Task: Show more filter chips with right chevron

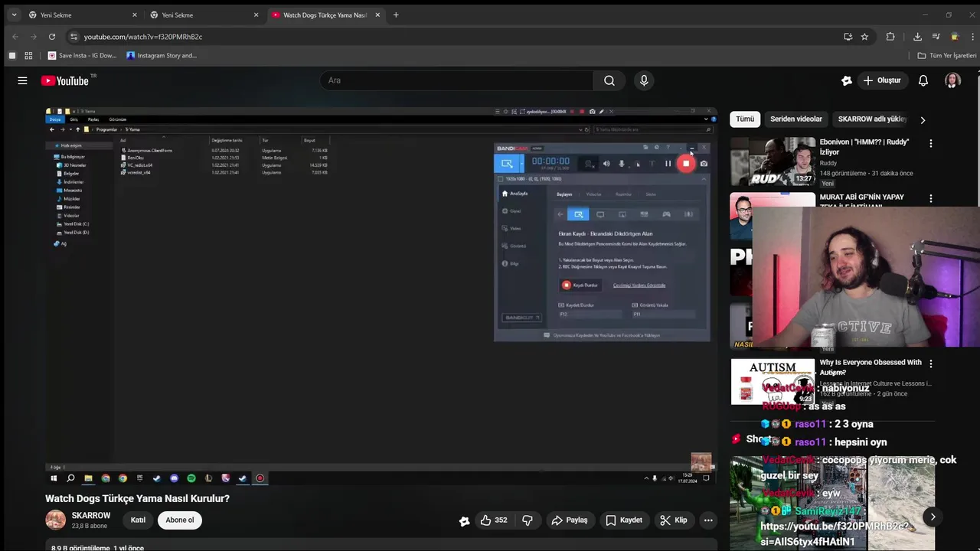Action: tap(923, 120)
